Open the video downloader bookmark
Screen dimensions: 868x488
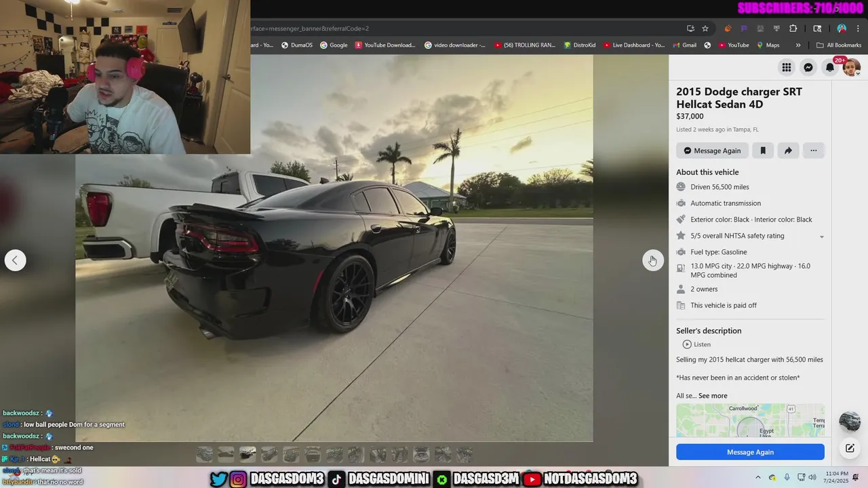pyautogui.click(x=455, y=45)
